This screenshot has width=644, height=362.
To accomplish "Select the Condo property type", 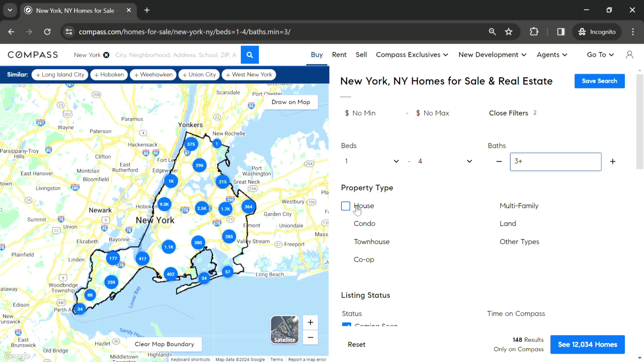I will click(x=364, y=224).
